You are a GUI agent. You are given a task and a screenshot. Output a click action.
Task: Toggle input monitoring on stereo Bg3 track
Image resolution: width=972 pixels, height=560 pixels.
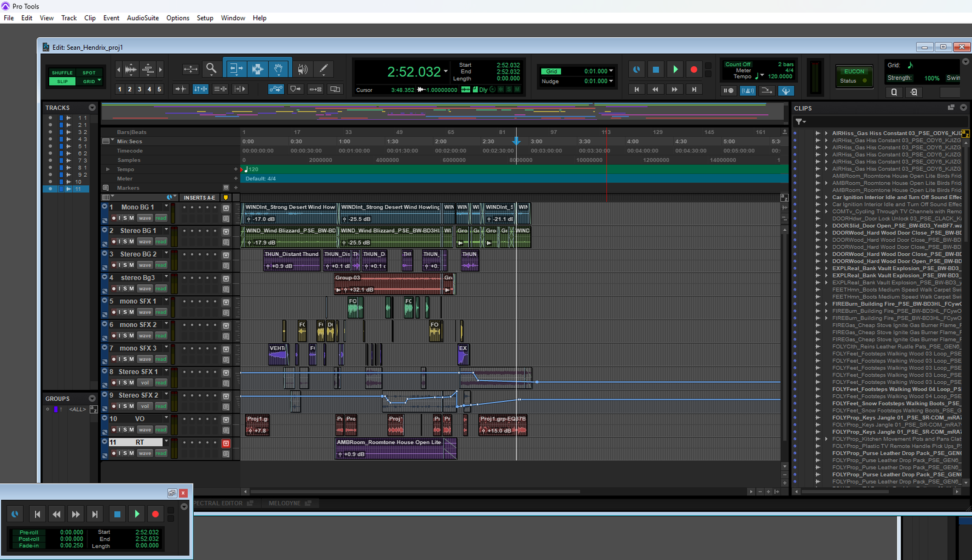(119, 289)
